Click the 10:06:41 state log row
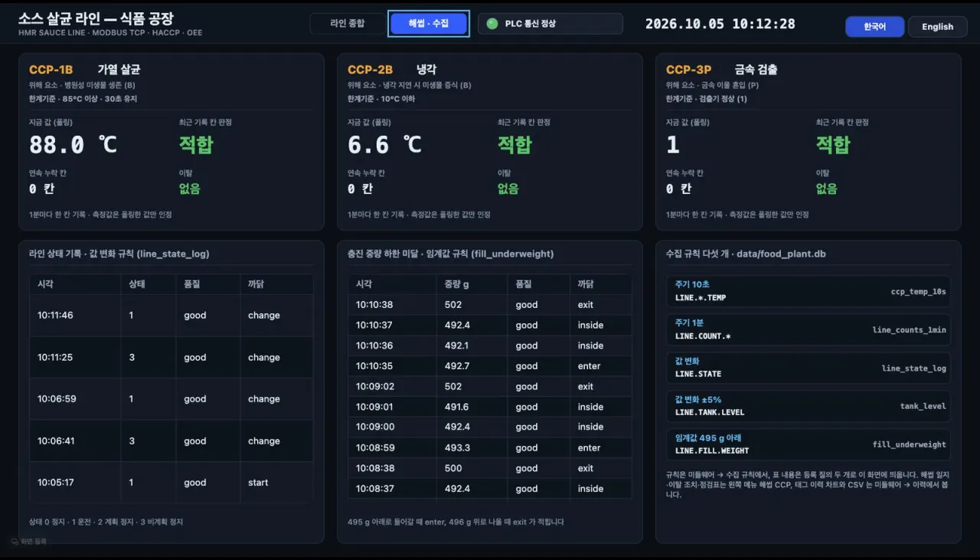 point(171,440)
